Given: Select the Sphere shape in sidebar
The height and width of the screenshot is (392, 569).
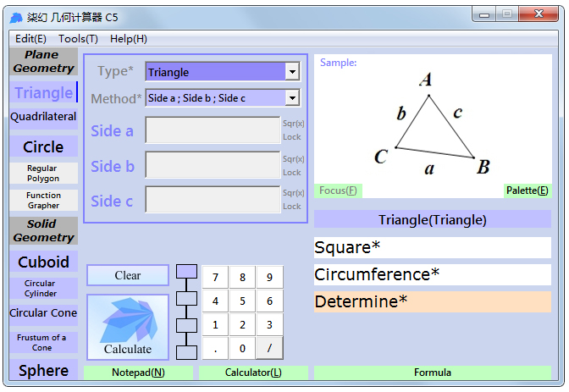Looking at the screenshot, I should 43,370.
